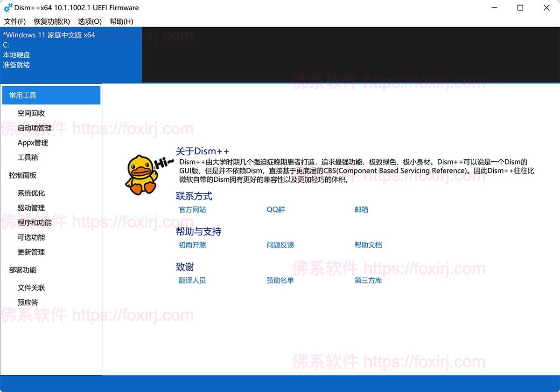Open the 恢复功能(R) menu
This screenshot has width=560, height=392.
[52, 21]
